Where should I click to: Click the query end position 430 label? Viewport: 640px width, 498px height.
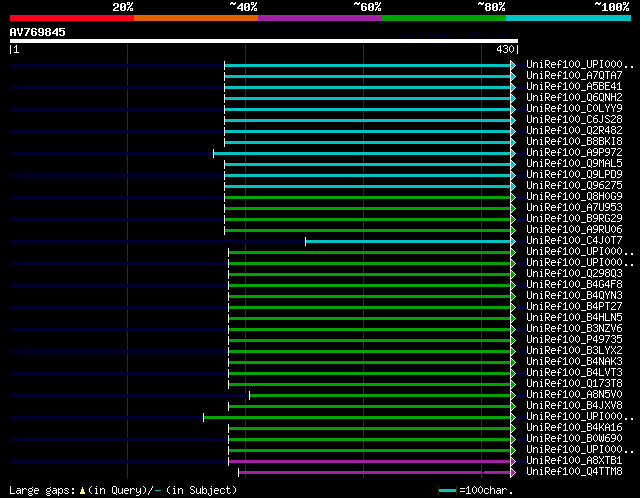(x=505, y=49)
